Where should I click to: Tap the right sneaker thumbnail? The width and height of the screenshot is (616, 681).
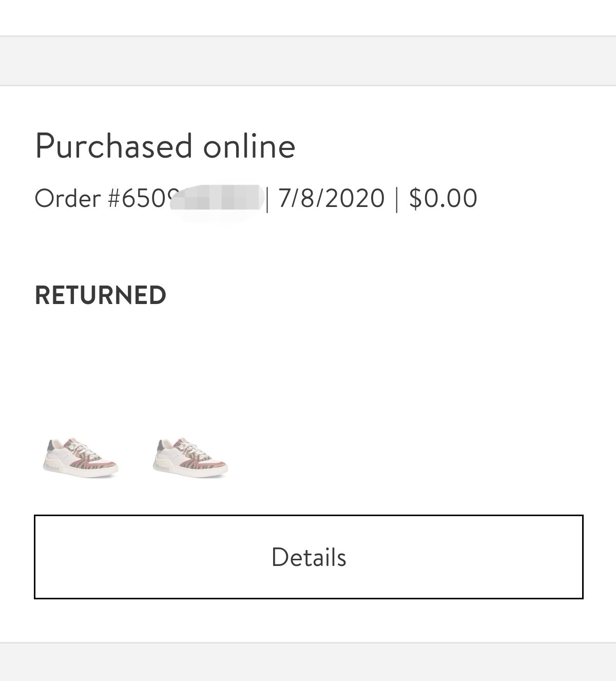[190, 457]
